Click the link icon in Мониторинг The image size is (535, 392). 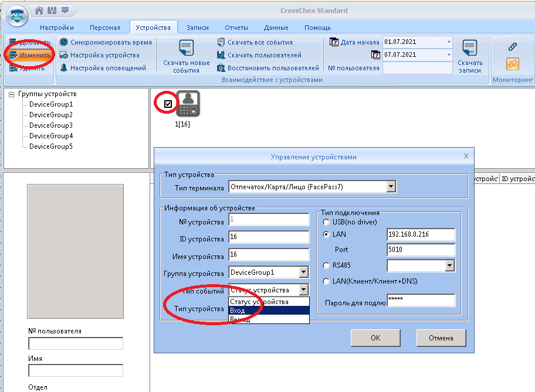click(x=513, y=47)
